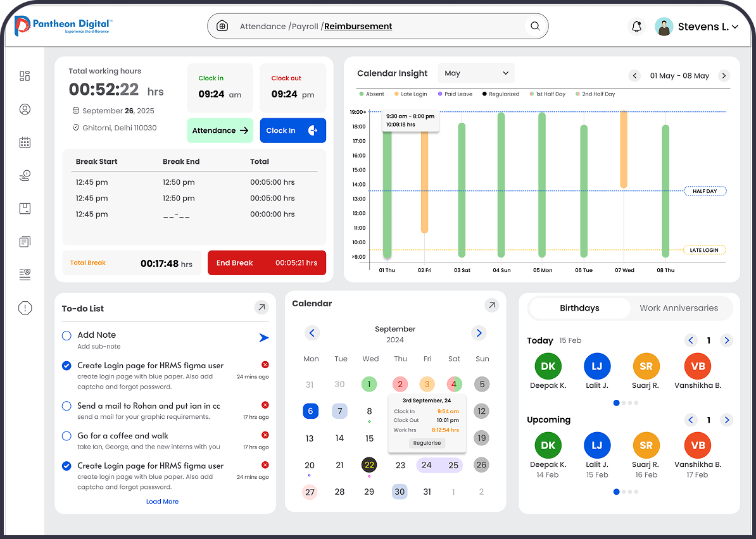Viewport: 756px width, 539px height.
Task: Check the 'Go for a coffee and walk' task
Action: (66, 436)
